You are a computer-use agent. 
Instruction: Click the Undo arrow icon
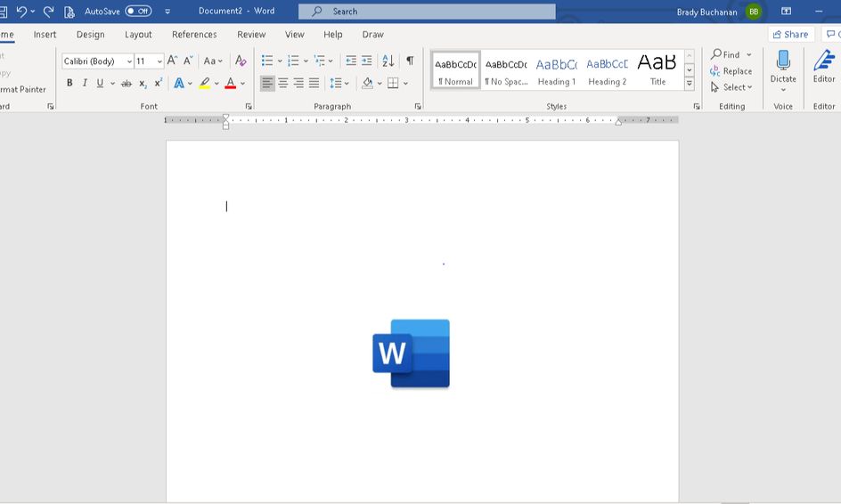21,12
